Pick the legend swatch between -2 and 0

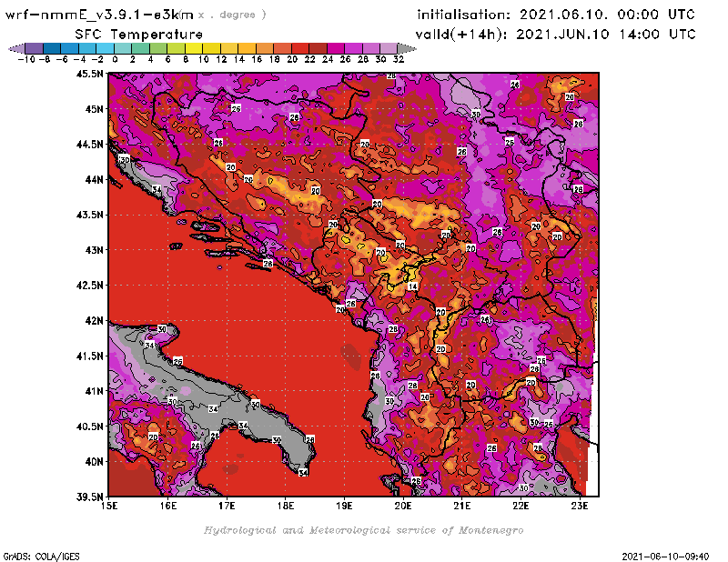106,48
